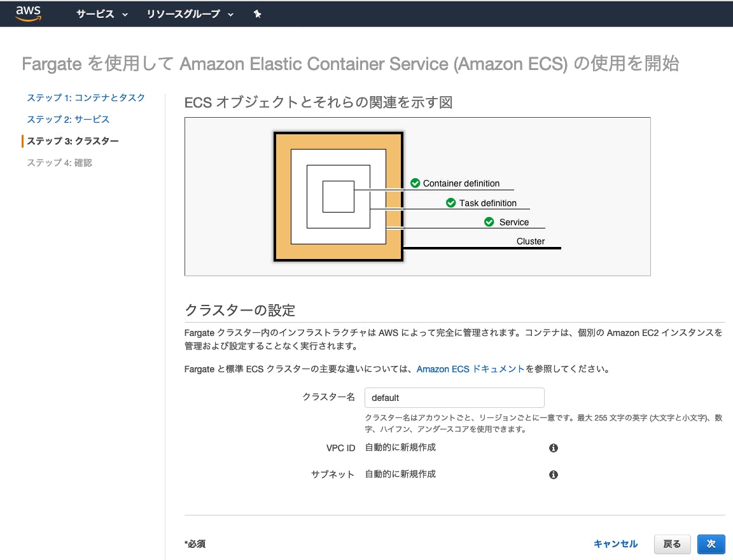
Task: Show info for VPC ID
Action: 554,448
